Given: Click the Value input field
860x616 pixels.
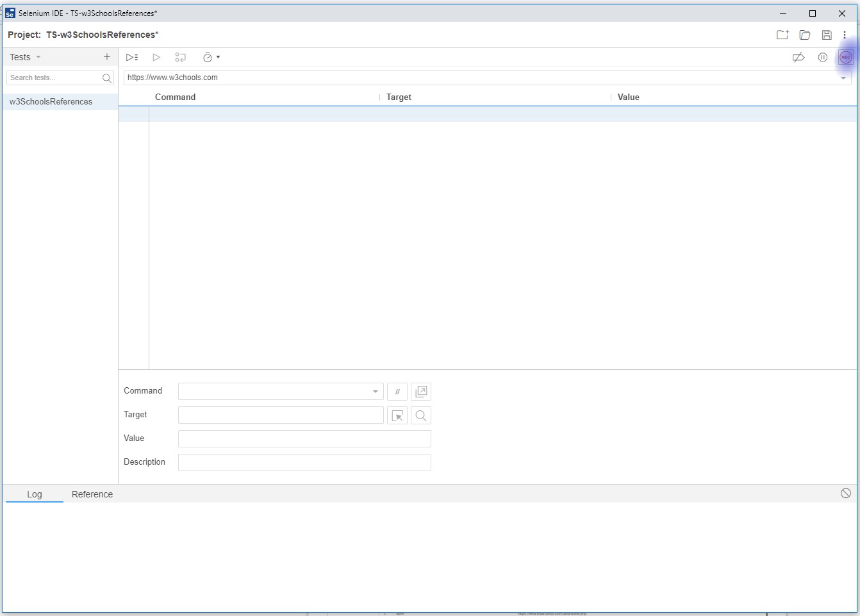Looking at the screenshot, I should (304, 439).
